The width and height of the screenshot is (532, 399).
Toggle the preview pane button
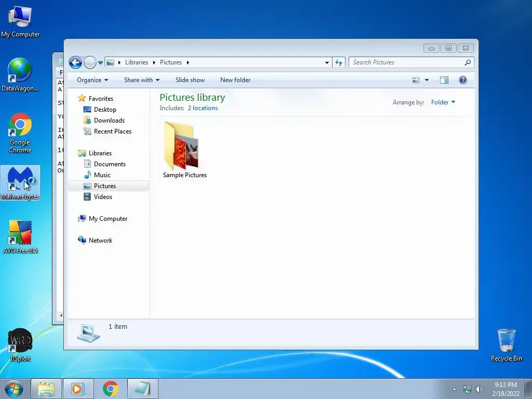click(x=444, y=80)
